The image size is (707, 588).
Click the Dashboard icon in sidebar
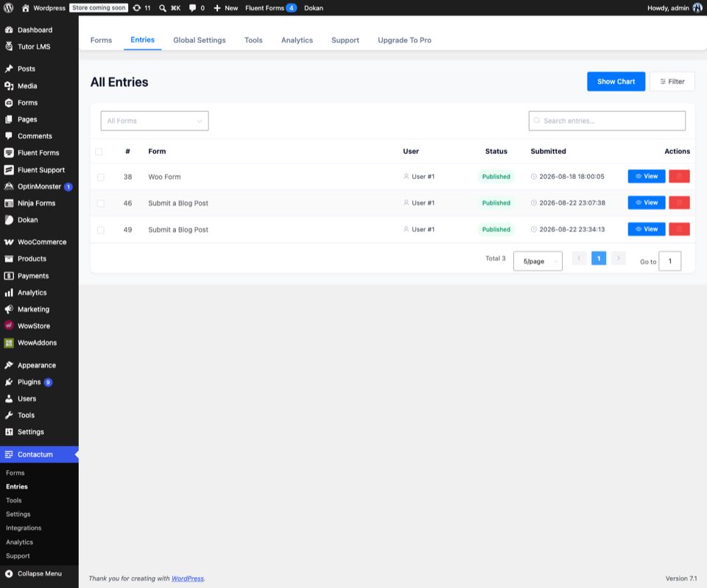click(9, 29)
